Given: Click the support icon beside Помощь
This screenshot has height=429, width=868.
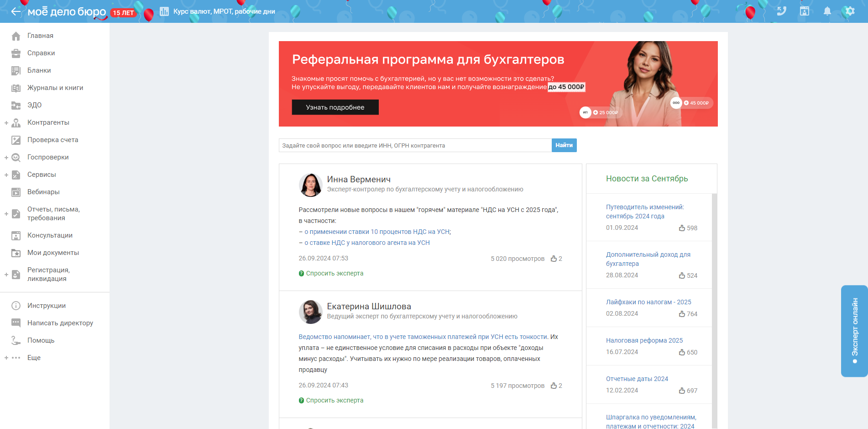Looking at the screenshot, I should (x=16, y=340).
